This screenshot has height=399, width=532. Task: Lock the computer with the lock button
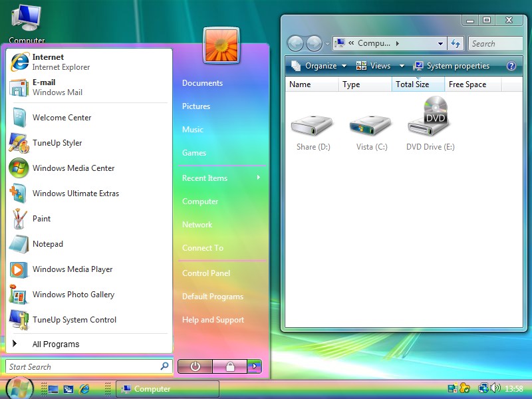(229, 366)
